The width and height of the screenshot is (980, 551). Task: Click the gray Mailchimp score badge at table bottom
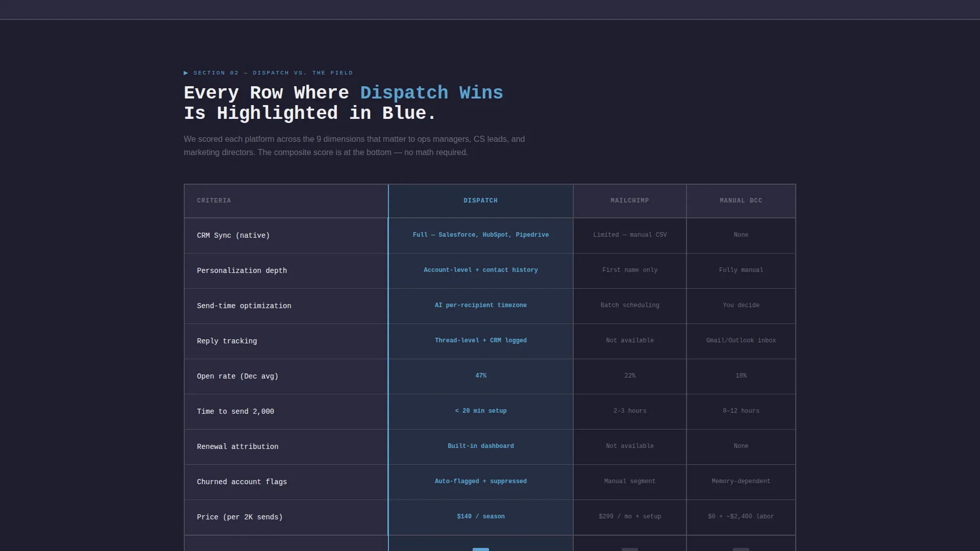tap(630, 549)
